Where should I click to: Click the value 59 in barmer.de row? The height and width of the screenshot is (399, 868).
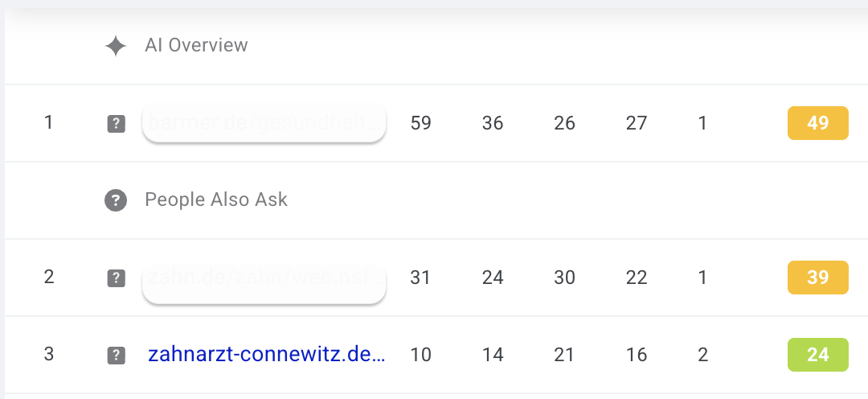(420, 124)
